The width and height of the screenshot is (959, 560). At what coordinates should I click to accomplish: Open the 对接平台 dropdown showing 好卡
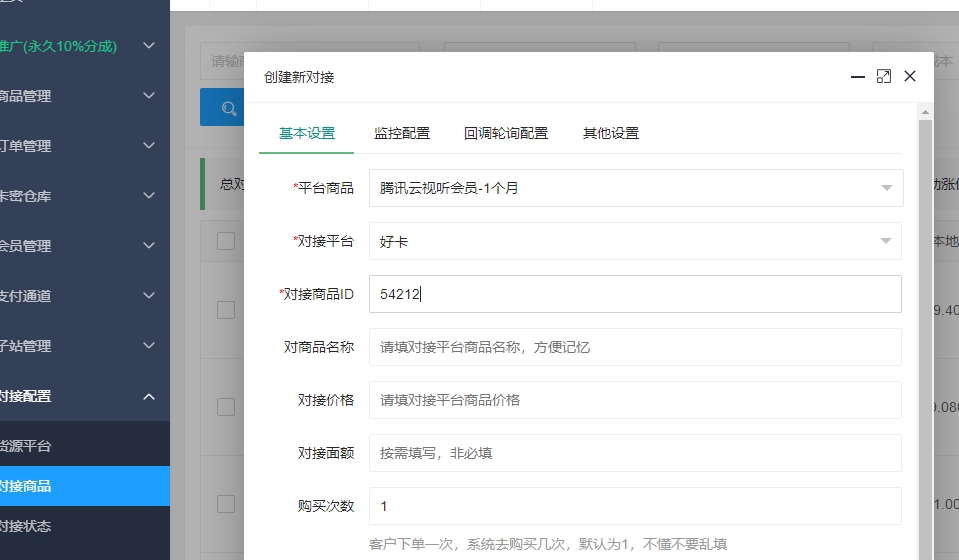click(x=635, y=241)
